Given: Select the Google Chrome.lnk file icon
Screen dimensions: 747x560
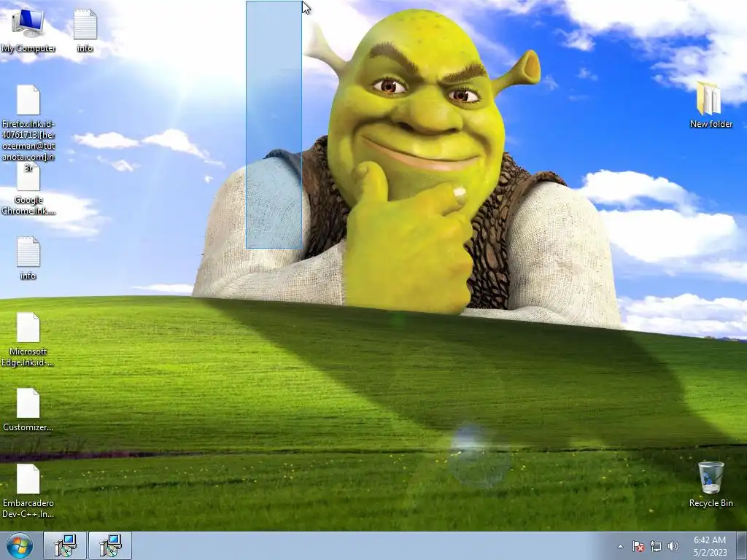Looking at the screenshot, I should pos(28,190).
